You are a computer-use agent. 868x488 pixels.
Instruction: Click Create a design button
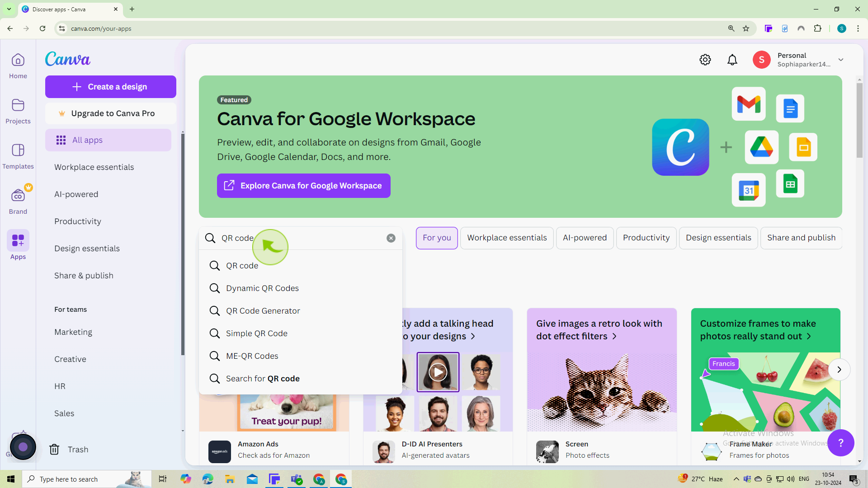[111, 87]
